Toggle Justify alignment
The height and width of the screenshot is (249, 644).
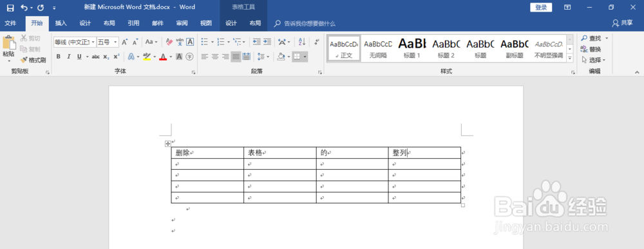(x=236, y=56)
